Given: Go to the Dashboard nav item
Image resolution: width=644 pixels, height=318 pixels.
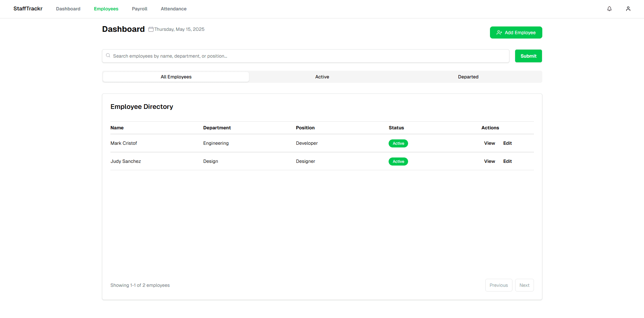Looking at the screenshot, I should [68, 9].
